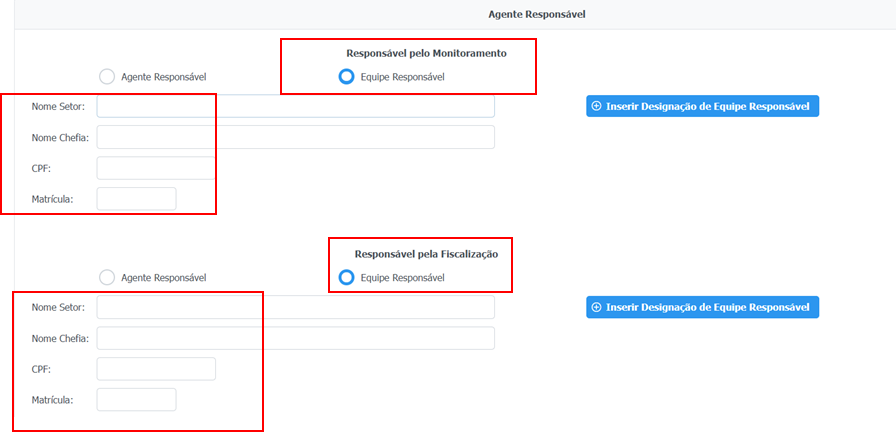Click plus icon on Monitoramento team designation button

(597, 106)
